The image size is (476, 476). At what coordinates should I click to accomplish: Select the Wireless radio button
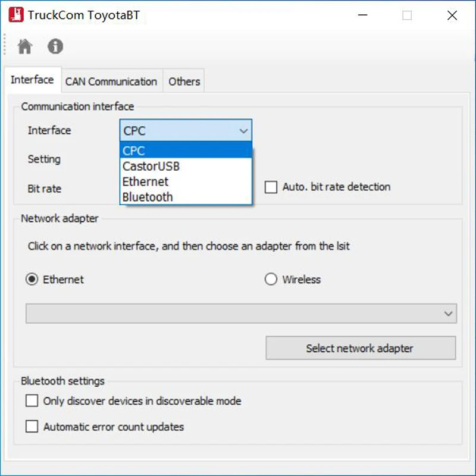coord(271,280)
